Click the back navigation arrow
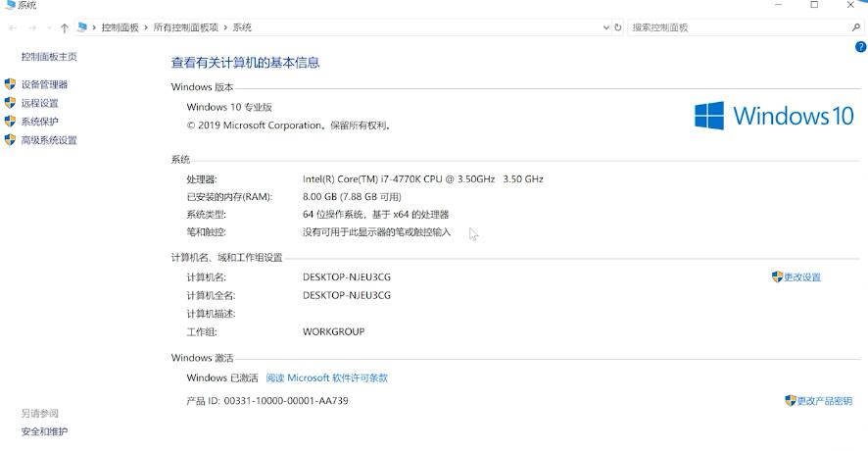This screenshot has height=451, width=868. [12, 28]
